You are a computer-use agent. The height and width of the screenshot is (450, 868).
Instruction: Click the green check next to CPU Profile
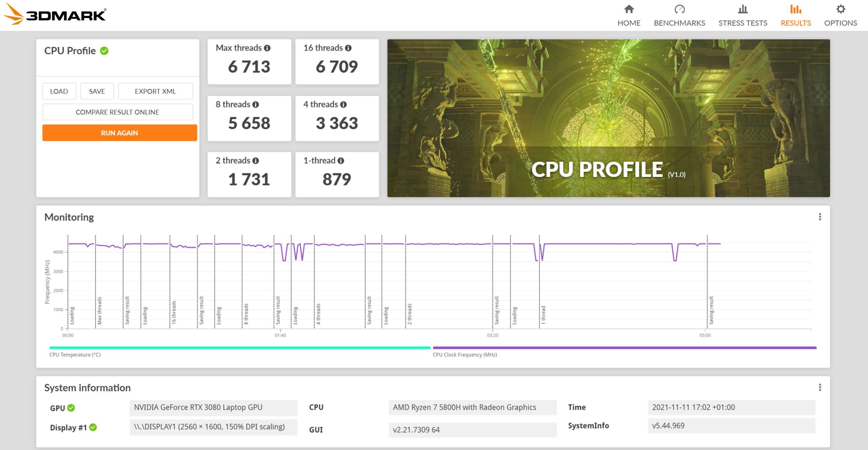coord(104,51)
